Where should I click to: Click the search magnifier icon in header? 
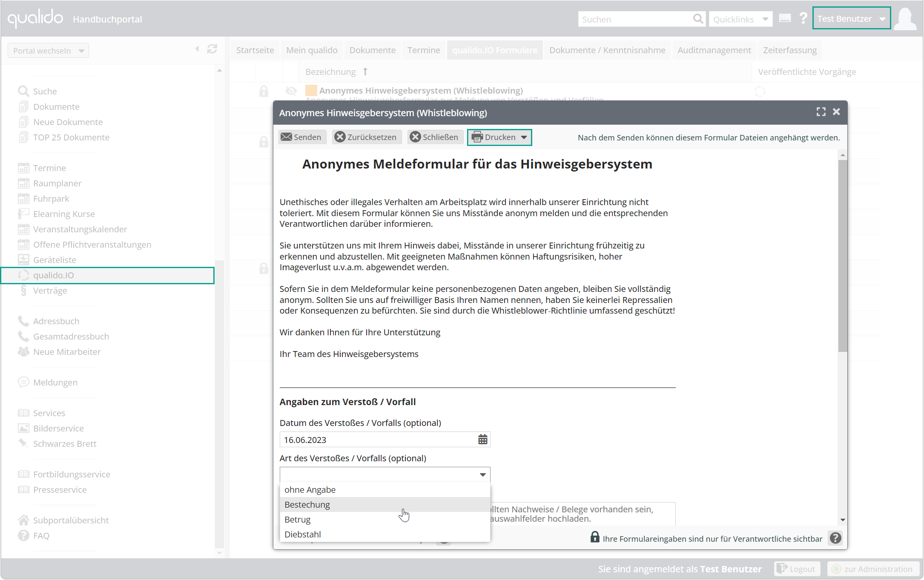(697, 19)
